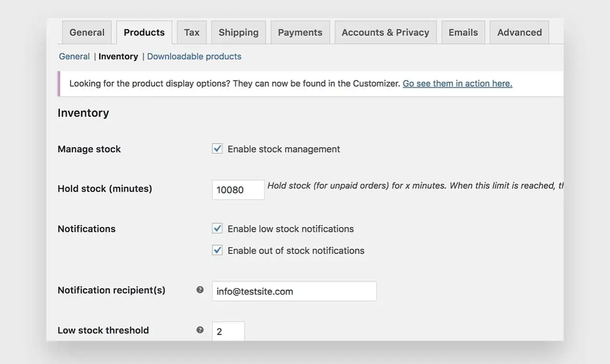Focus the Notification recipient email field
Image resolution: width=610 pixels, height=364 pixels.
click(294, 291)
